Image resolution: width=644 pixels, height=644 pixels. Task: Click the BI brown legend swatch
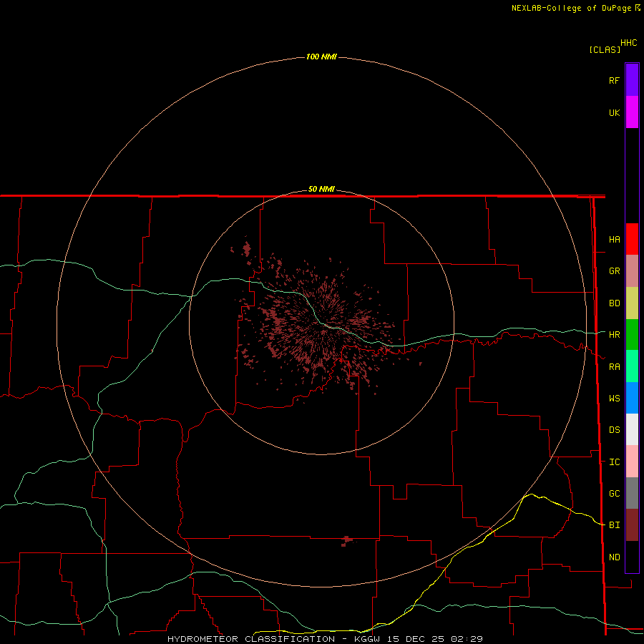[632, 525]
